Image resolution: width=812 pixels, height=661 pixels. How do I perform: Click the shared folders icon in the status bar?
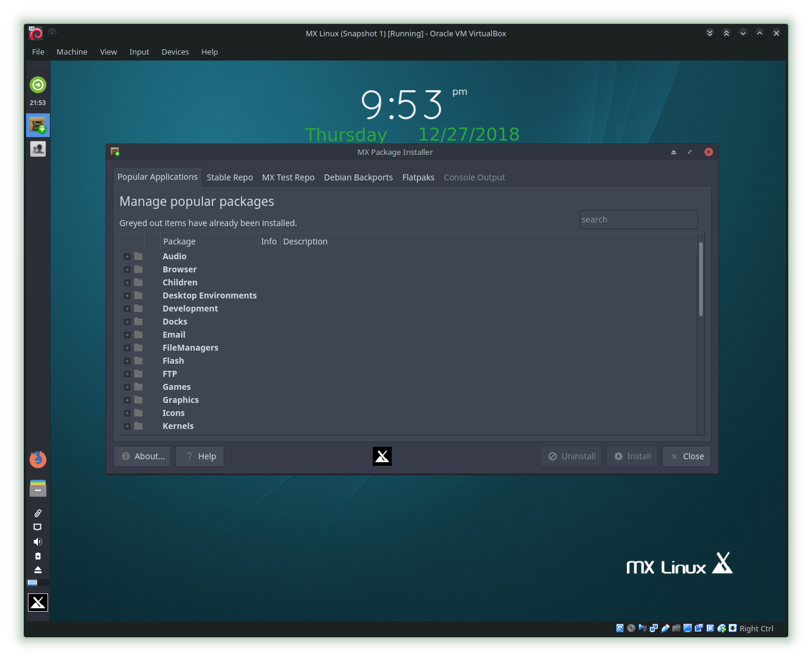676,628
